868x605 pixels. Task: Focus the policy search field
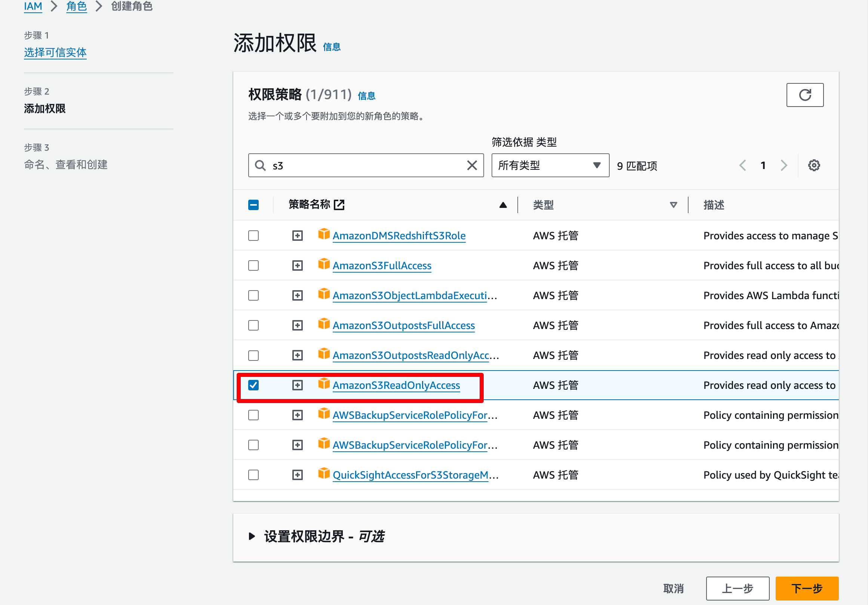click(x=366, y=165)
